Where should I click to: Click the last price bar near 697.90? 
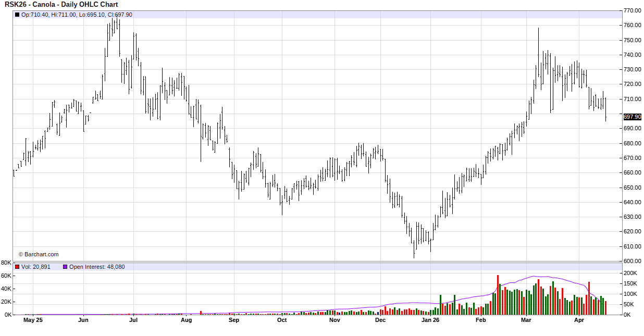(605, 109)
